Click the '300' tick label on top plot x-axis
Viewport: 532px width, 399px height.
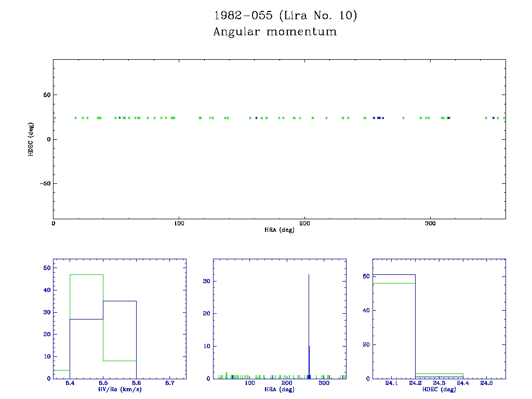pos(430,223)
